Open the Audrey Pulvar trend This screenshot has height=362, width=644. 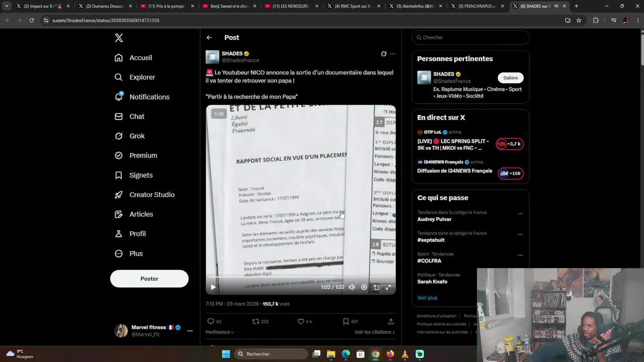click(434, 219)
